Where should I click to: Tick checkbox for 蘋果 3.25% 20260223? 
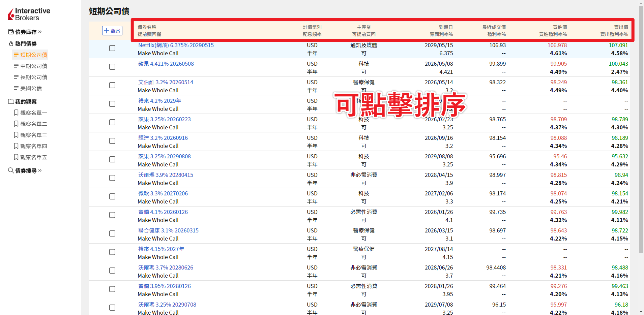tap(112, 122)
